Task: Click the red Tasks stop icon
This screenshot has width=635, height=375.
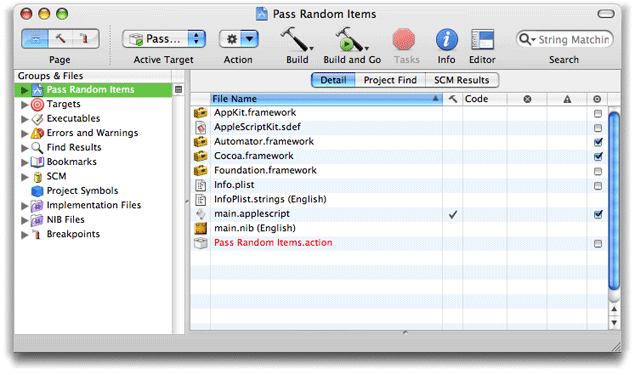Action: [404, 40]
